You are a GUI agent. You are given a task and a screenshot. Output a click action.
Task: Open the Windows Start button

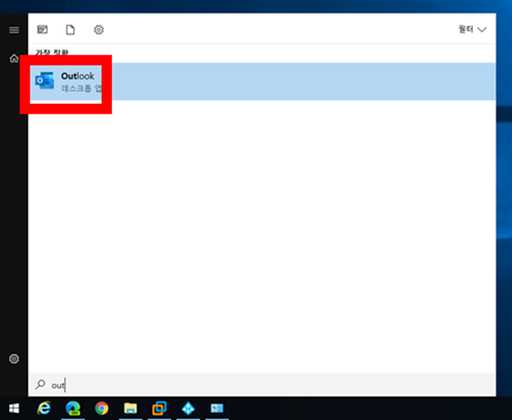[x=14, y=408]
